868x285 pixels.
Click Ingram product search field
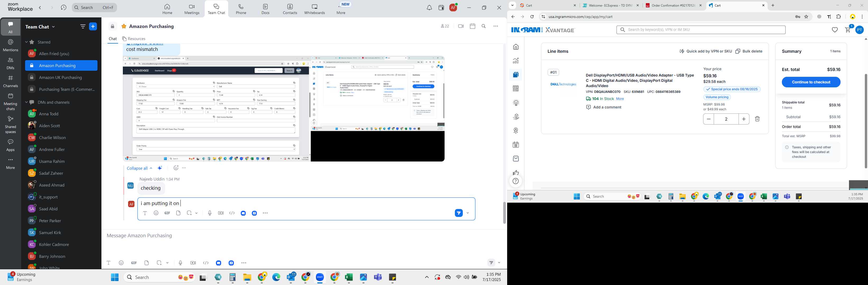(701, 30)
